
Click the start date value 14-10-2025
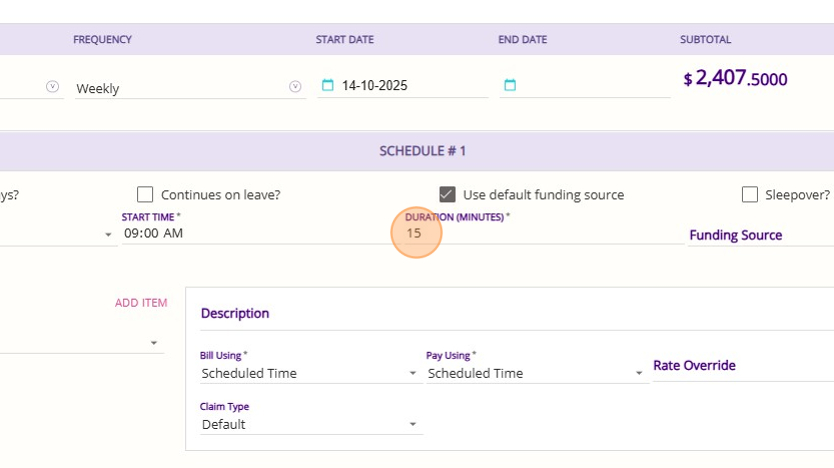tap(375, 86)
